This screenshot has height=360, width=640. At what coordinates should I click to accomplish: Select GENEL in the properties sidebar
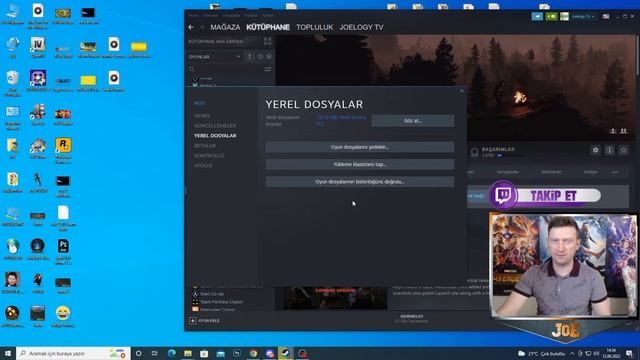click(x=202, y=116)
